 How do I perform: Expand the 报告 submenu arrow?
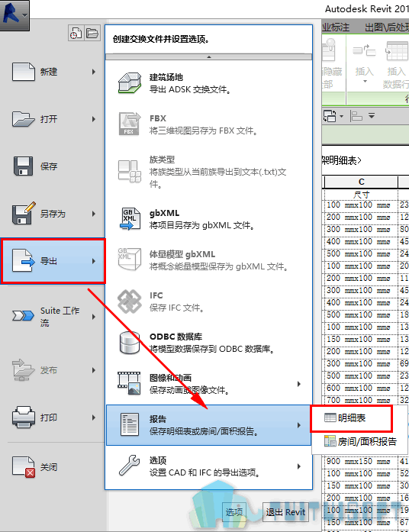[299, 425]
